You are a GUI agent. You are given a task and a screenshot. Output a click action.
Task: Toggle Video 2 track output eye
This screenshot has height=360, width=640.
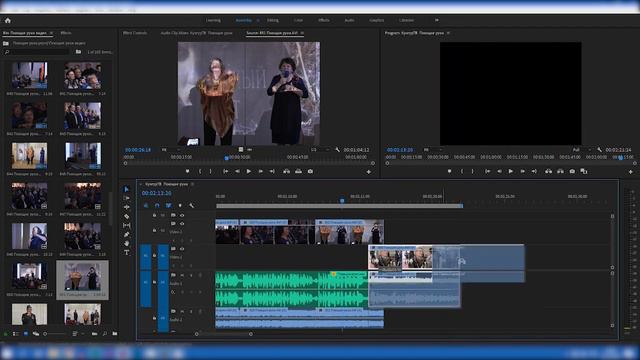coord(182,224)
